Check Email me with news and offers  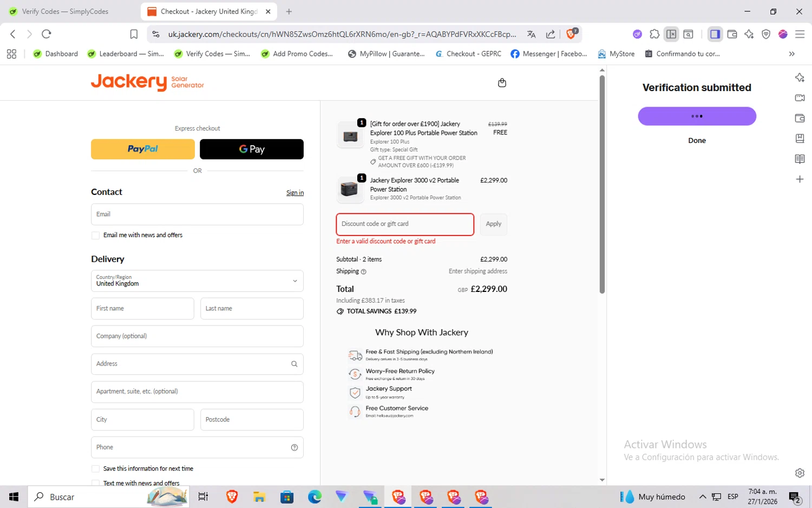(x=95, y=236)
